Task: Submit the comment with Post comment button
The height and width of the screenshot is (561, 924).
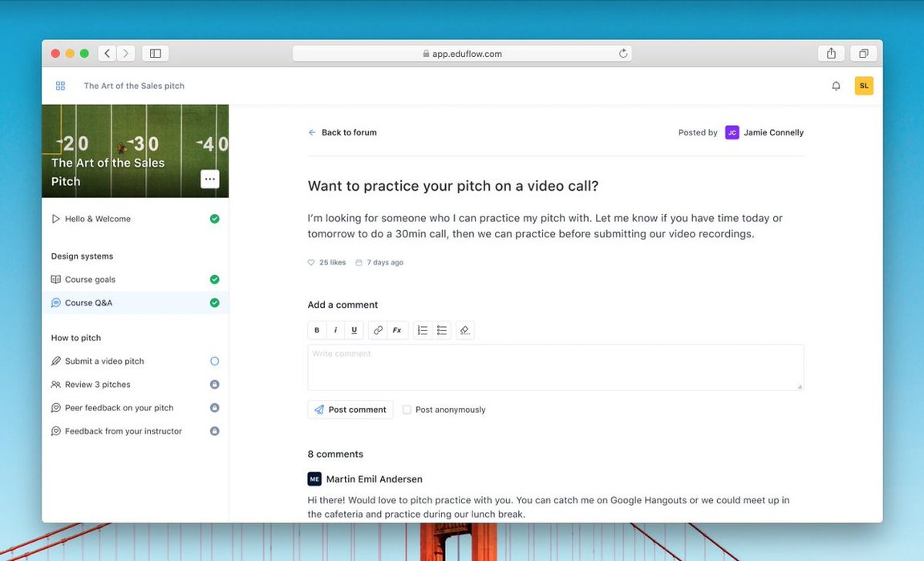Action: coord(350,409)
